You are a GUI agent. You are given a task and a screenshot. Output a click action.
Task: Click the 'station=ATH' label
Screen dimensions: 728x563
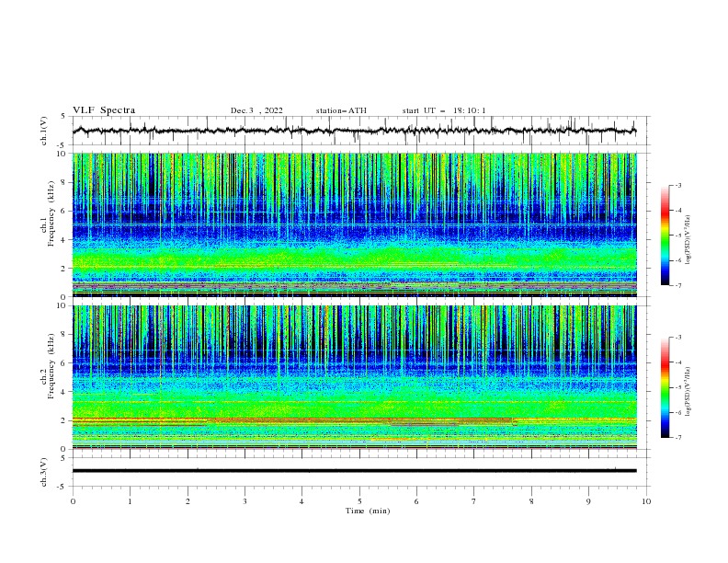point(341,110)
